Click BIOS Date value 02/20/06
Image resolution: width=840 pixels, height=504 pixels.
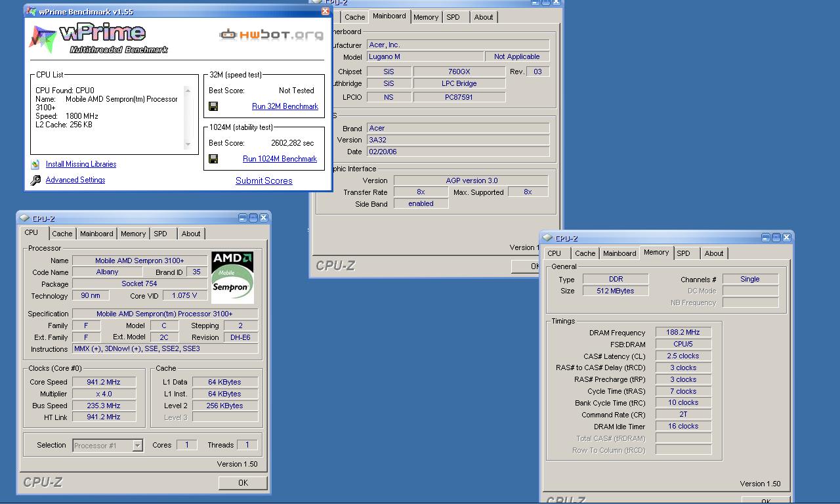point(458,152)
